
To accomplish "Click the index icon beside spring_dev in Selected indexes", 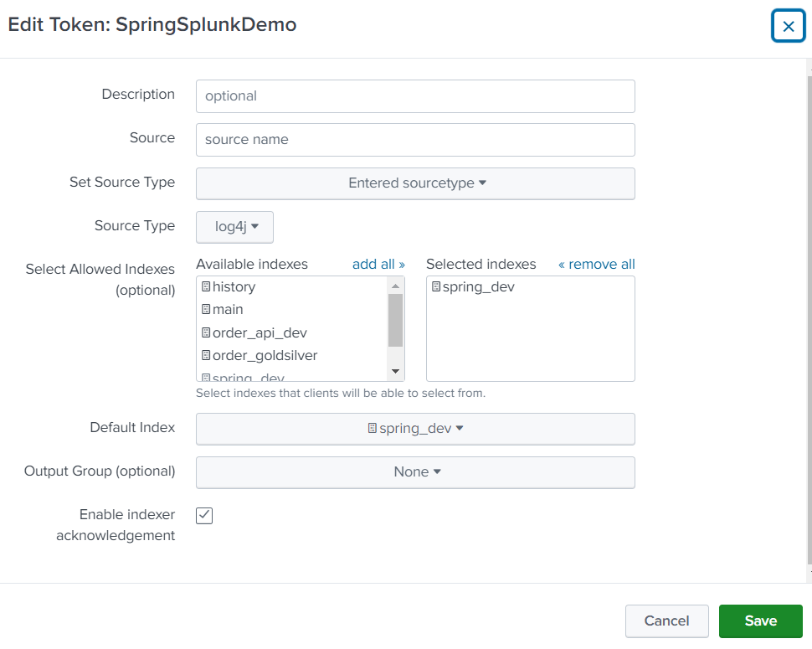I will (x=434, y=286).
